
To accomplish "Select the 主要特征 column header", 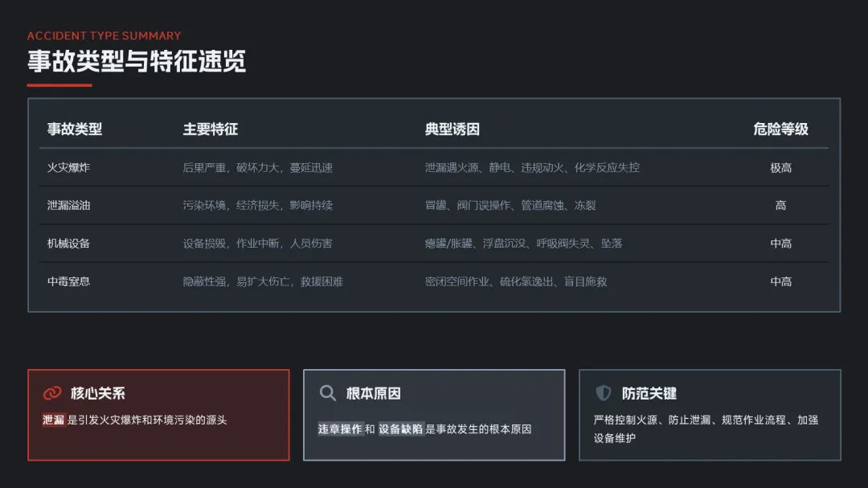I will 211,129.
